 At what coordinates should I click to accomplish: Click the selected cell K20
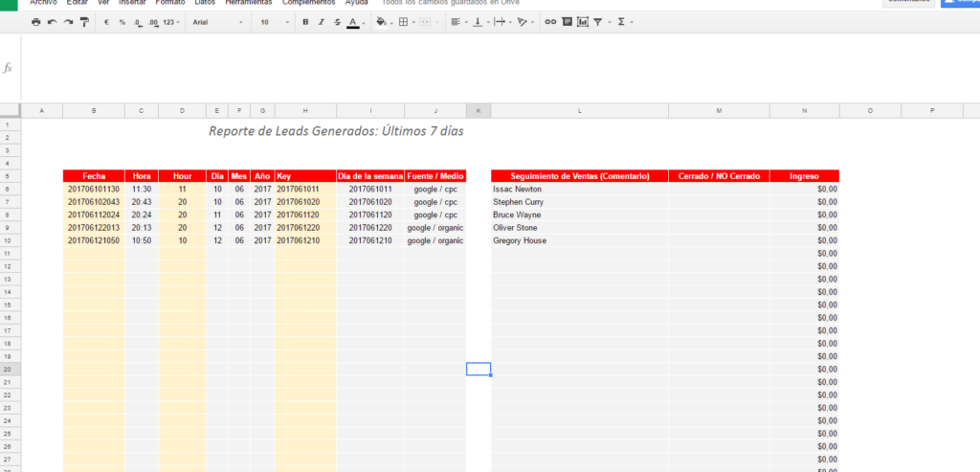coord(479,369)
